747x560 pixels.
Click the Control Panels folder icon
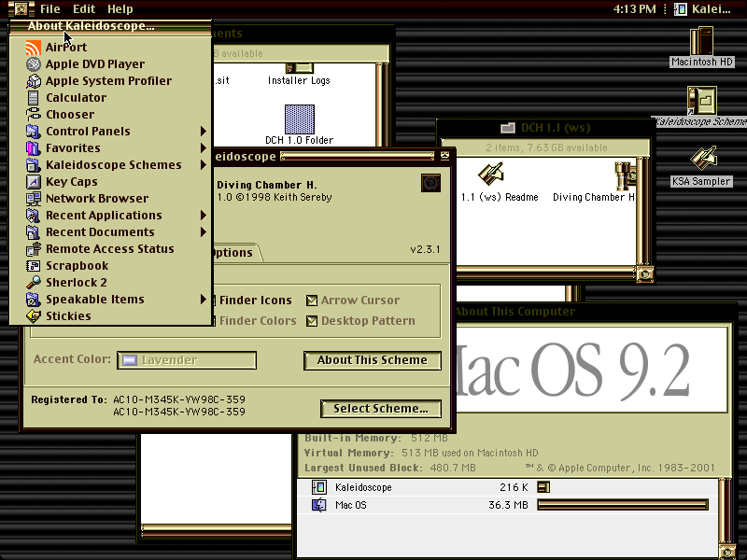coord(34,131)
